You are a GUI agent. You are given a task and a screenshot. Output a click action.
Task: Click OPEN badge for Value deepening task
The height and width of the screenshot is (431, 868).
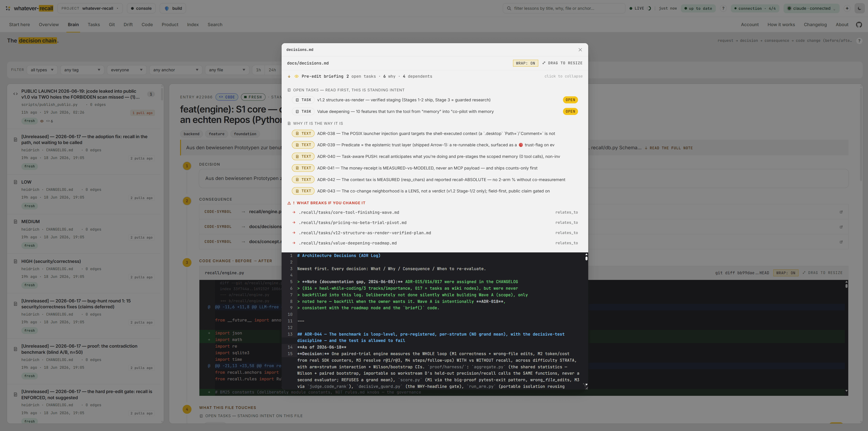[x=570, y=112]
